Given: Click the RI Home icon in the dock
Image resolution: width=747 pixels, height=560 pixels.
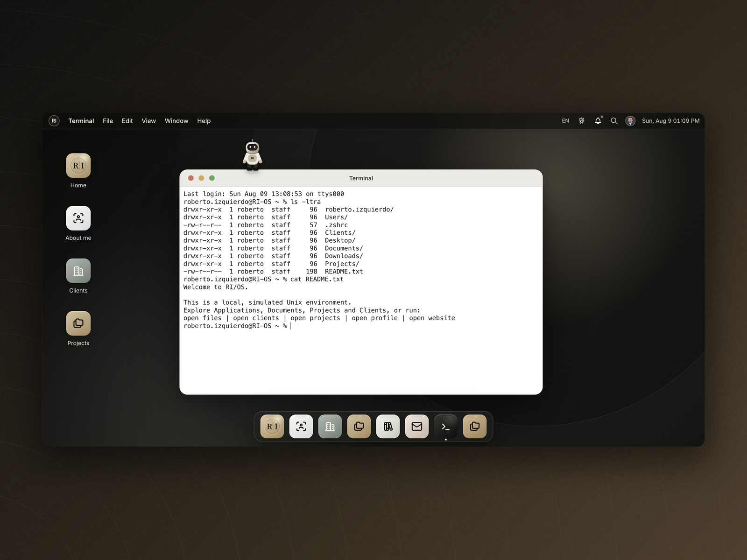Looking at the screenshot, I should click(272, 427).
